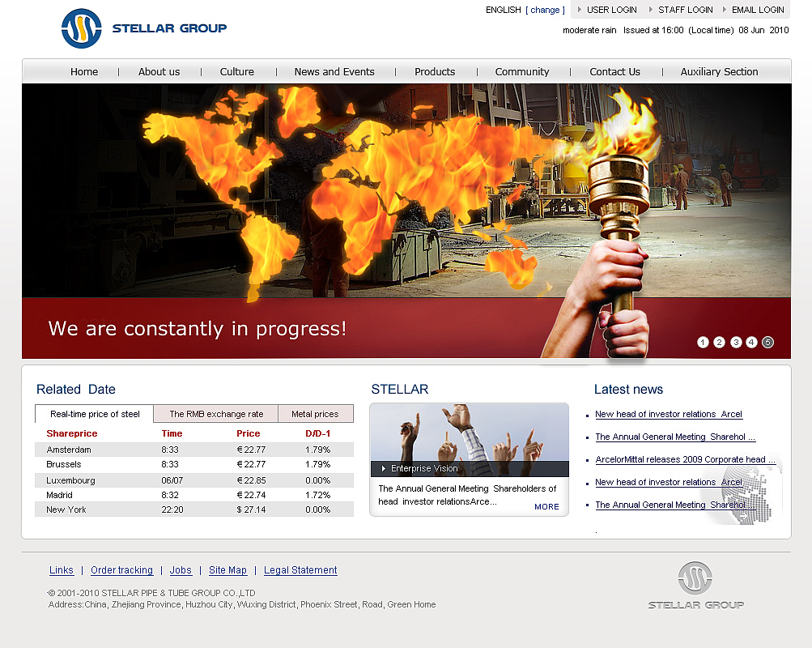Change the site language via [change]

(545, 10)
